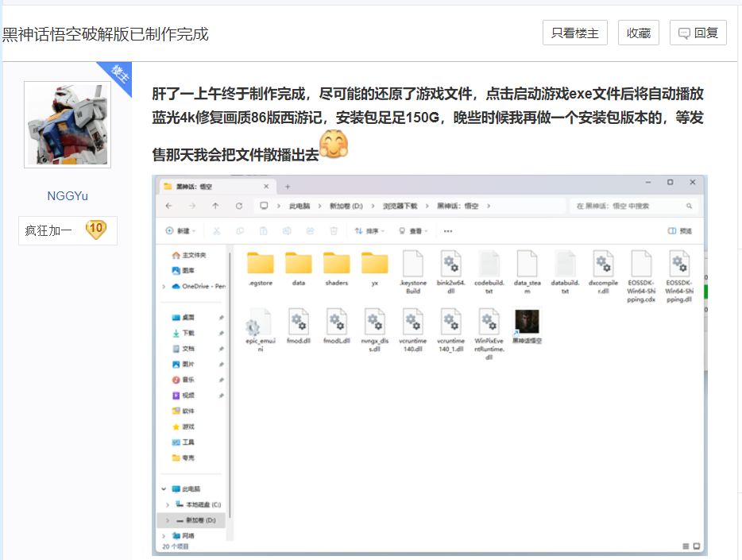
Task: Click the 只看楼主 button
Action: click(x=575, y=33)
